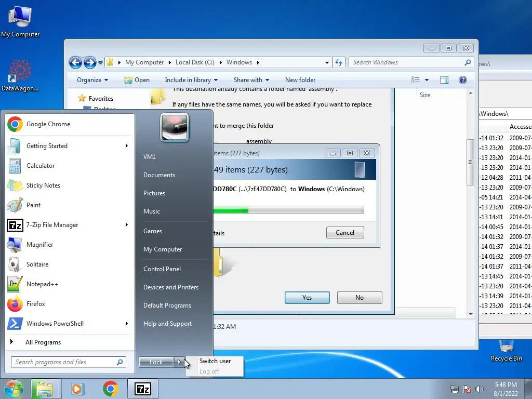The width and height of the screenshot is (532, 399).
Task: Open Documents from Start menu
Action: [x=159, y=175]
